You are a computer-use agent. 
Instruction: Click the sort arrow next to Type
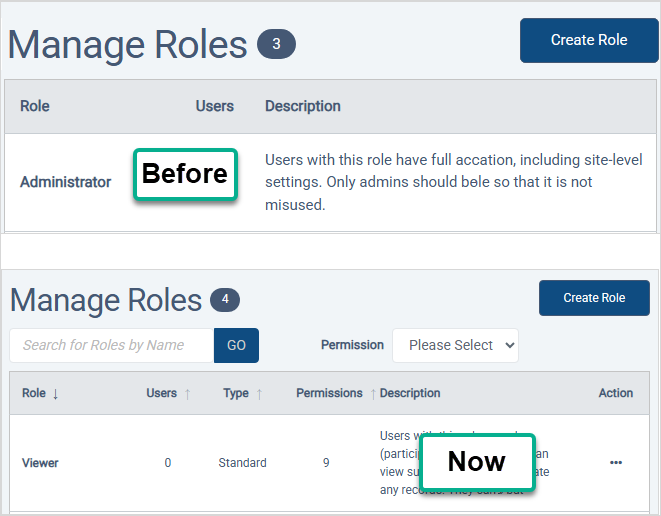click(x=259, y=394)
